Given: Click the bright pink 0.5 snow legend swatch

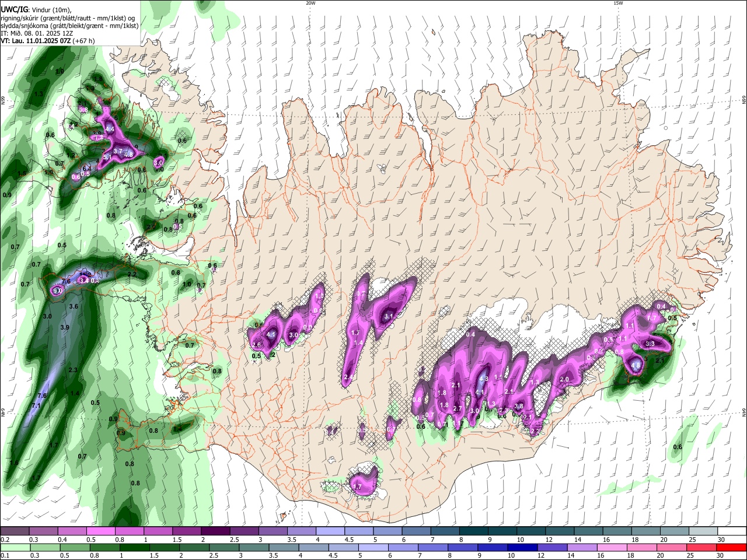Looking at the screenshot, I should click(x=100, y=531).
